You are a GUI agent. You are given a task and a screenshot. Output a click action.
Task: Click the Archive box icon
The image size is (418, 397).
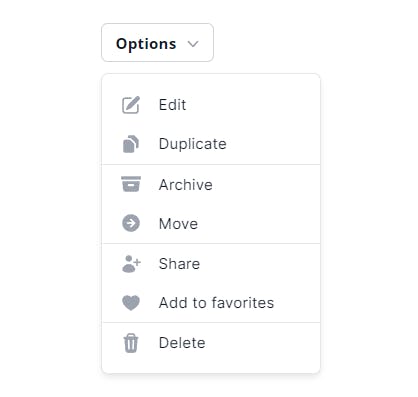(131, 184)
